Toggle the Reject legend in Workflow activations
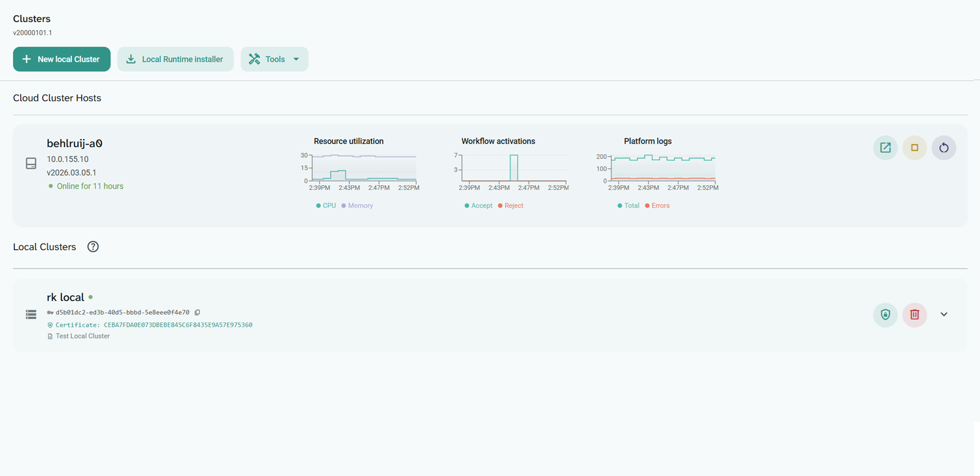Screen dimensions: 980x476 point(511,206)
